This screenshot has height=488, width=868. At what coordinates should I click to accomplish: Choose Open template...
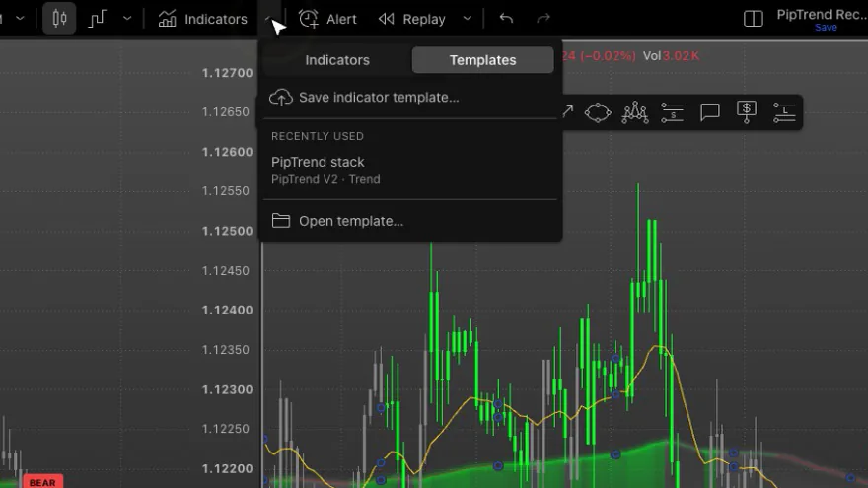coord(409,221)
